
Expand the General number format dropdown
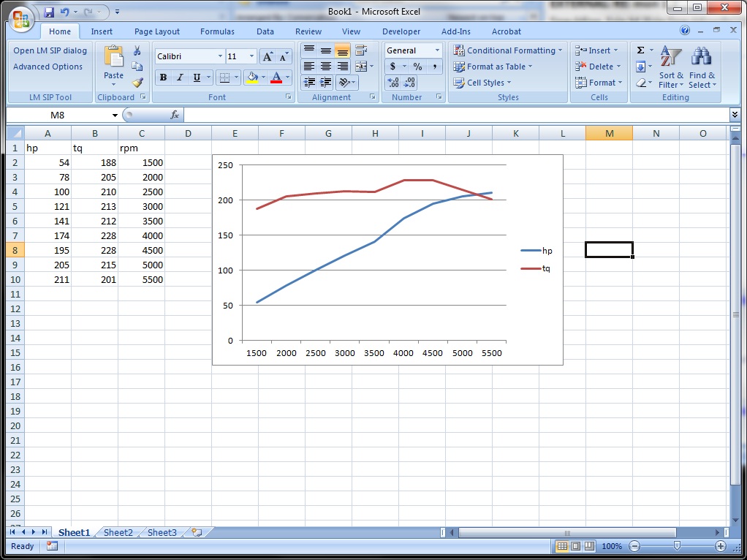point(437,50)
